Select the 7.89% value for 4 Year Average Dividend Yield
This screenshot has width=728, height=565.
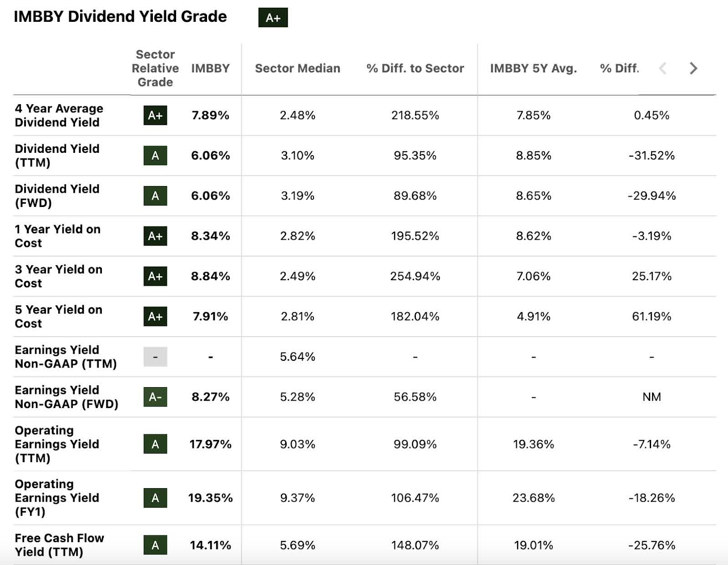coord(210,115)
